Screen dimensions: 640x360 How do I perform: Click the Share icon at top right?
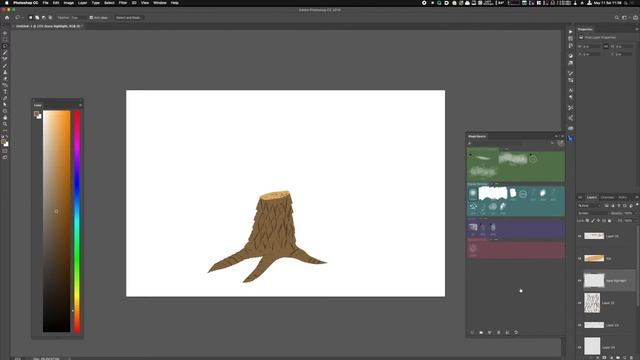coord(635,18)
